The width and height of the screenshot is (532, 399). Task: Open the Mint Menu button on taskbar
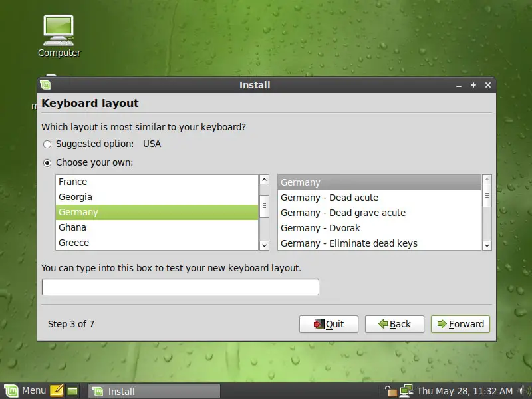coord(25,391)
